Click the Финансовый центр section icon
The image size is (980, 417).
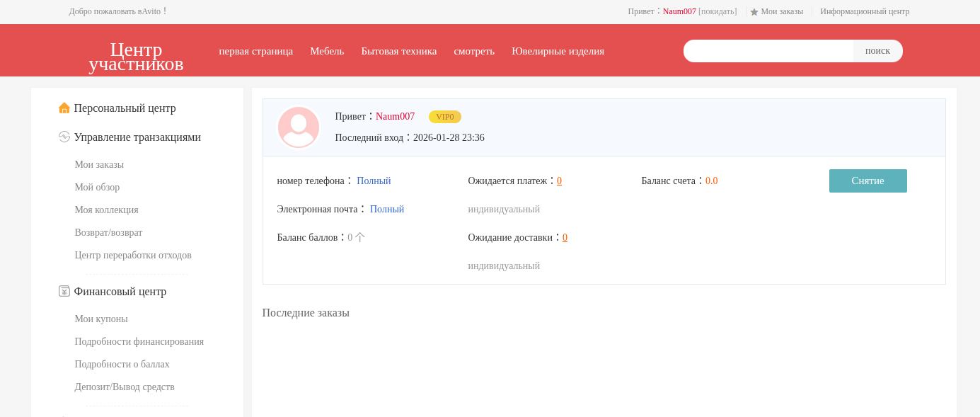64,291
